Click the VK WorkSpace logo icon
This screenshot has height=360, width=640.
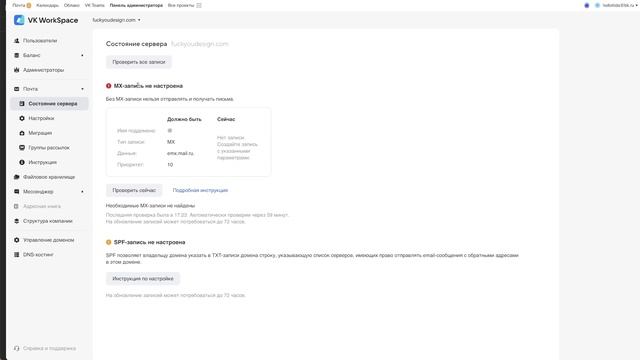[x=19, y=20]
